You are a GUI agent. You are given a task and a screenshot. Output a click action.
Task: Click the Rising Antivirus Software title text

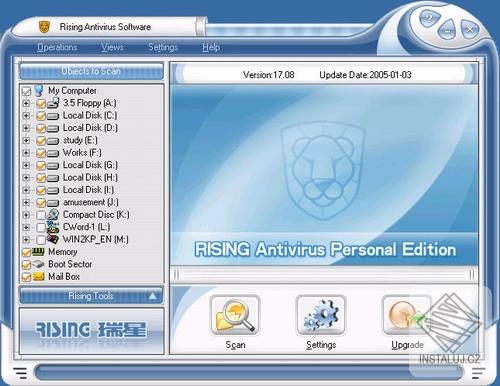[x=105, y=27]
